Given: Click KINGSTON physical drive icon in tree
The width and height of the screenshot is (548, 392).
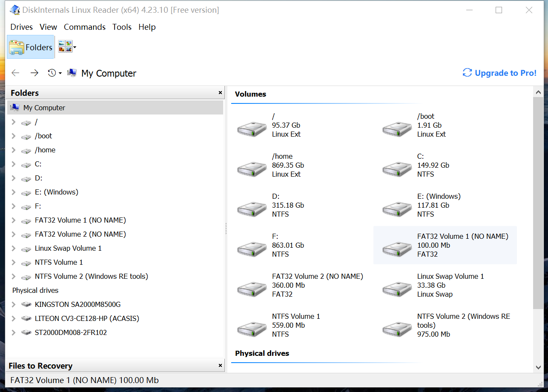Looking at the screenshot, I should [x=26, y=305].
